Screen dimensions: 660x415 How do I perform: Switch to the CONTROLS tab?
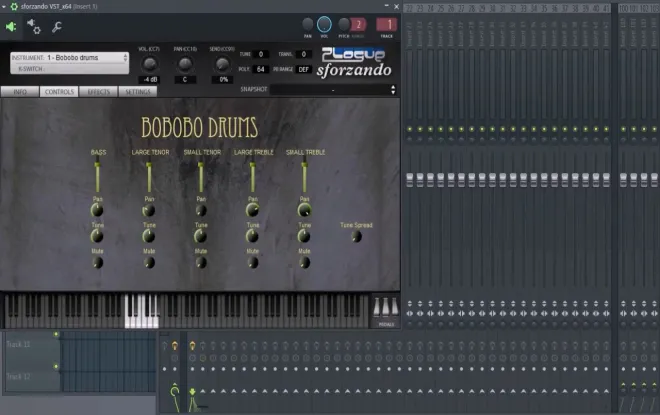click(x=59, y=92)
